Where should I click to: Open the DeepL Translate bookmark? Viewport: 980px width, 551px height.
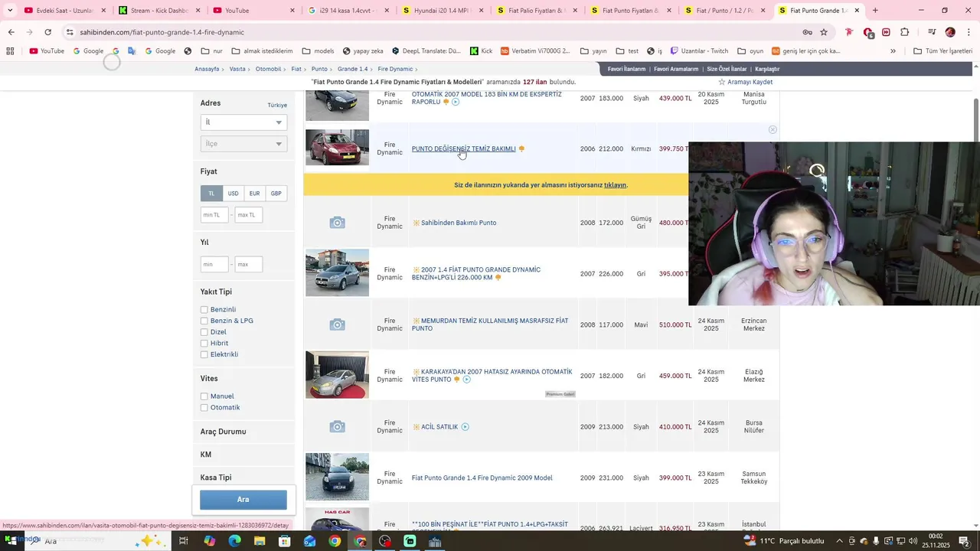426,51
